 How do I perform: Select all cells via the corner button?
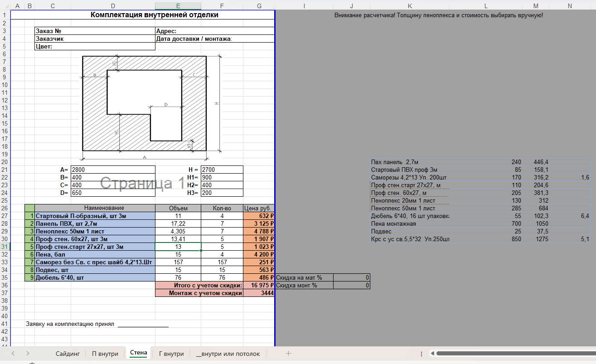click(5, 6)
